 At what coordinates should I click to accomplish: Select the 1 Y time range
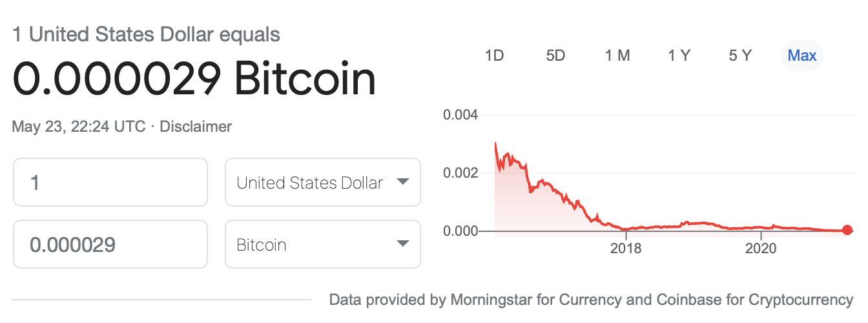pos(679,56)
